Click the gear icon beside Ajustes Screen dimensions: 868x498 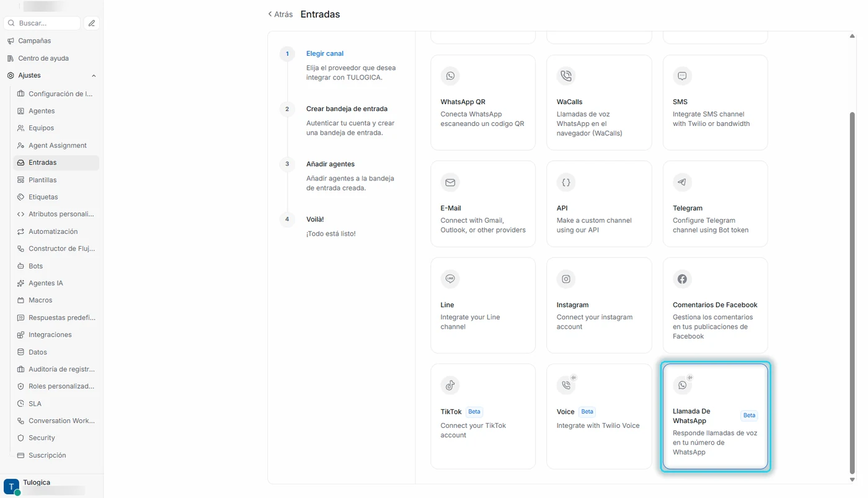pos(11,76)
